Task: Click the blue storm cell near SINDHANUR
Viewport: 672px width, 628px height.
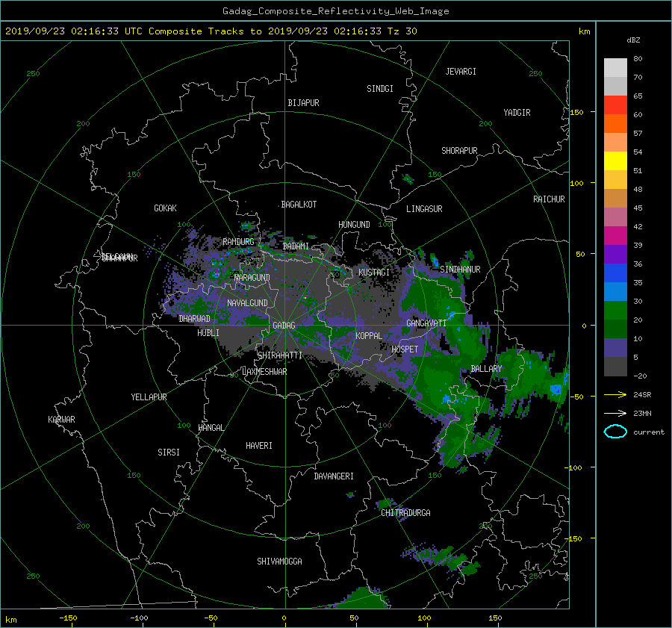Action: (435, 261)
